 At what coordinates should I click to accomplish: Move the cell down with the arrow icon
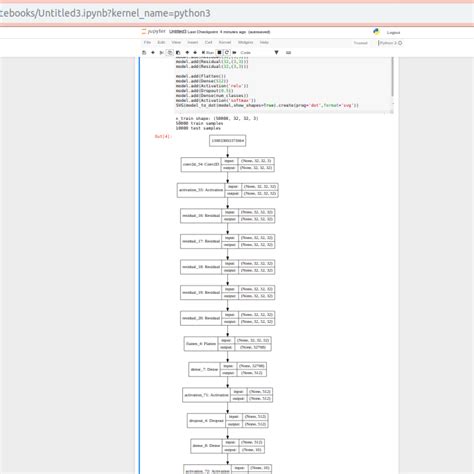click(195, 53)
